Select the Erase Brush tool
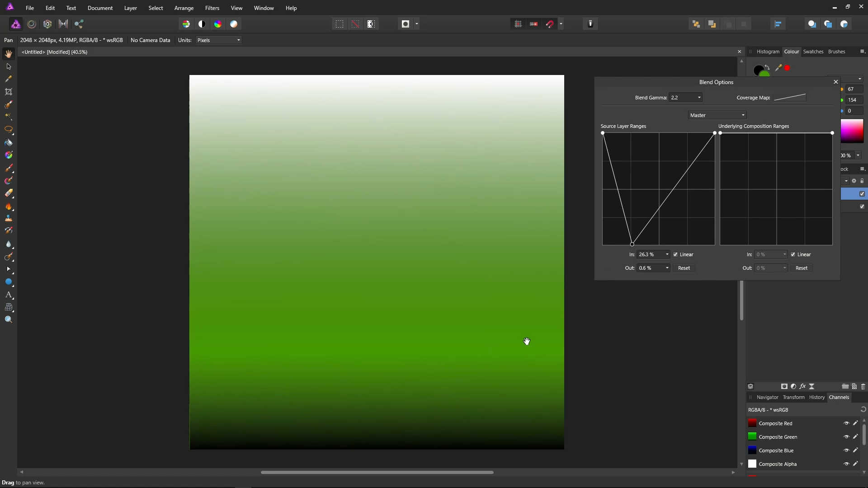868x488 pixels. pos(9,193)
